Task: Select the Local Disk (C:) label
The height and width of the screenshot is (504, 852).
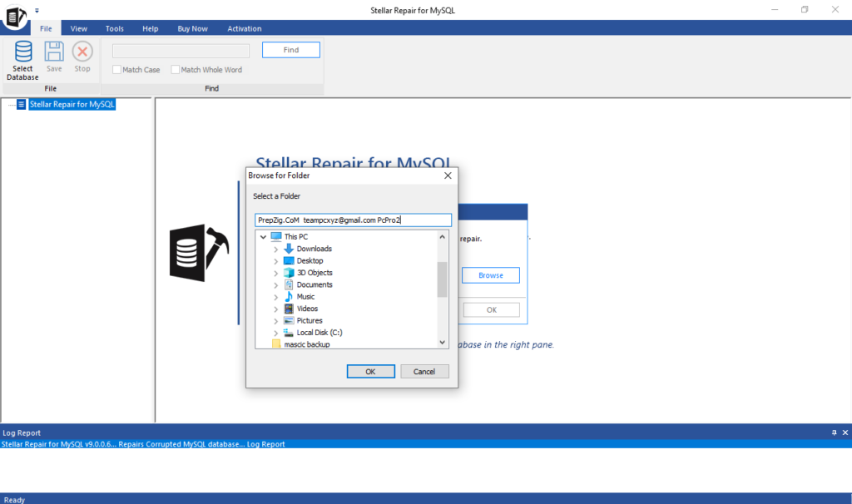Action: (x=319, y=333)
